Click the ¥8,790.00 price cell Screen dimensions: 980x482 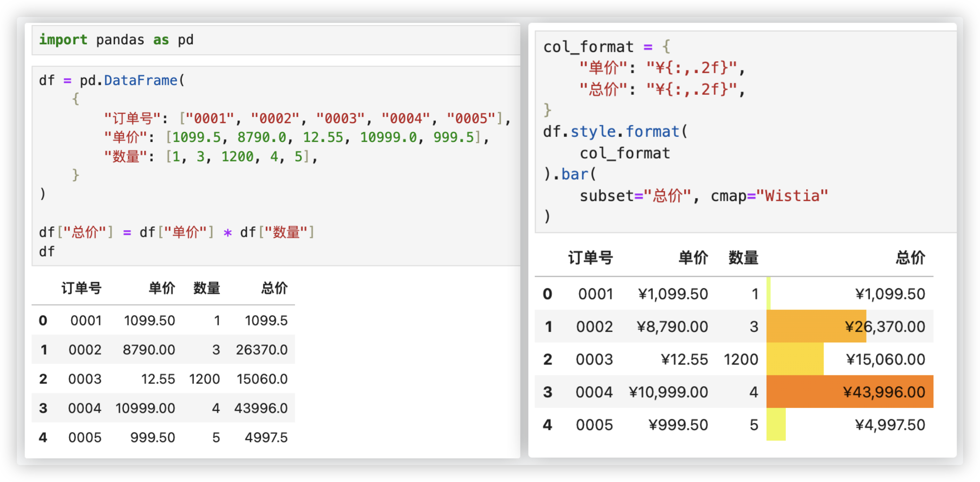[672, 326]
